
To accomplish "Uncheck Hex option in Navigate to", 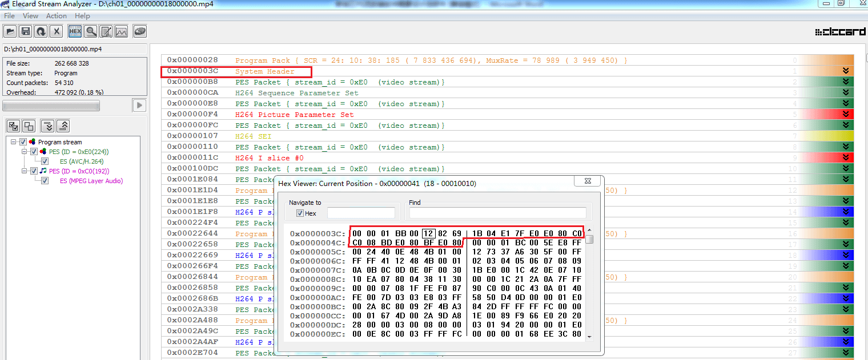I will click(300, 213).
